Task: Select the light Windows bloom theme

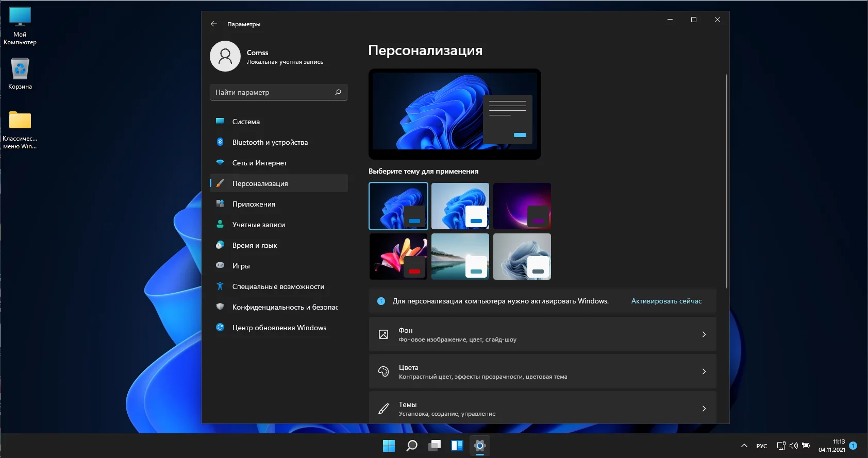Action: pyautogui.click(x=460, y=206)
